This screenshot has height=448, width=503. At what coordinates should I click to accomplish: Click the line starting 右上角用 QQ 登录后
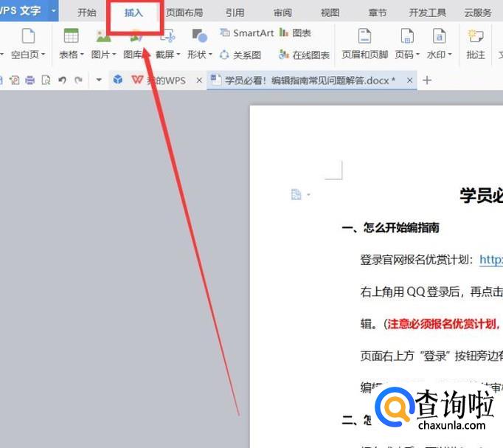tap(431, 292)
